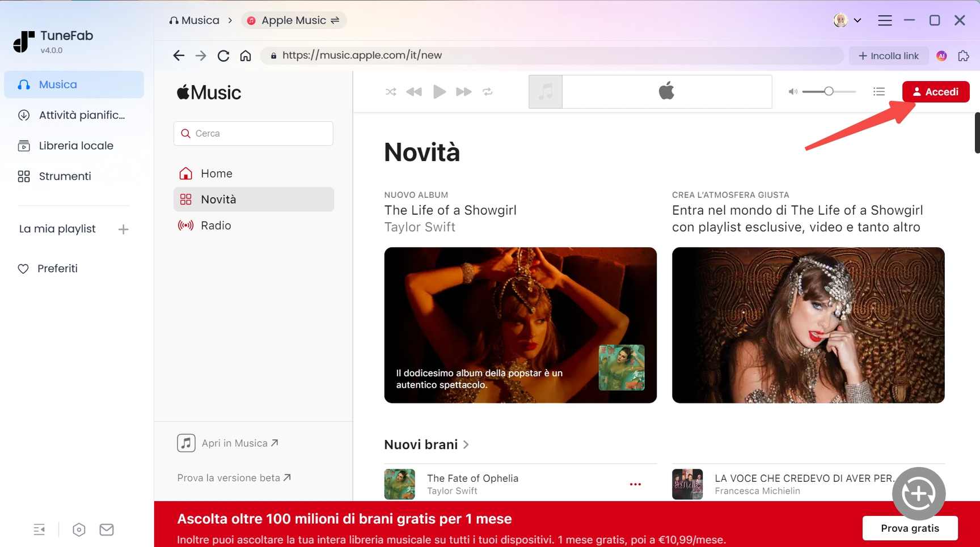
Task: Click the Accedi sign-in button
Action: 936,91
